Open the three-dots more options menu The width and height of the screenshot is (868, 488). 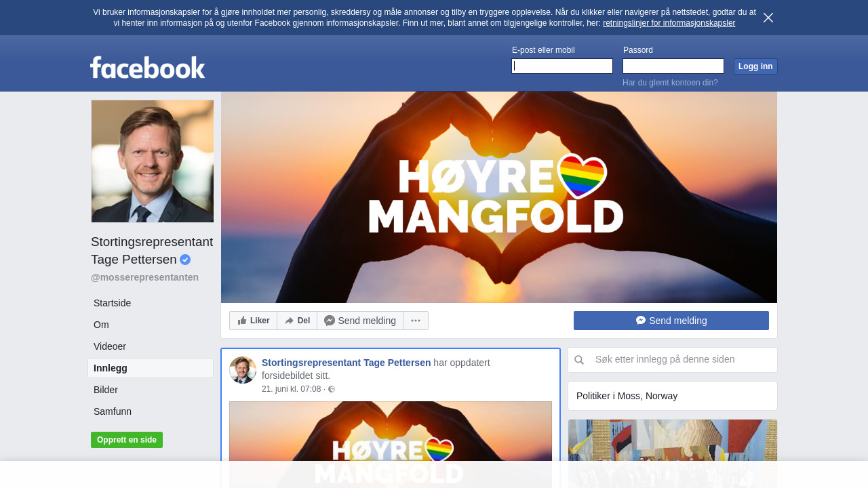[416, 321]
